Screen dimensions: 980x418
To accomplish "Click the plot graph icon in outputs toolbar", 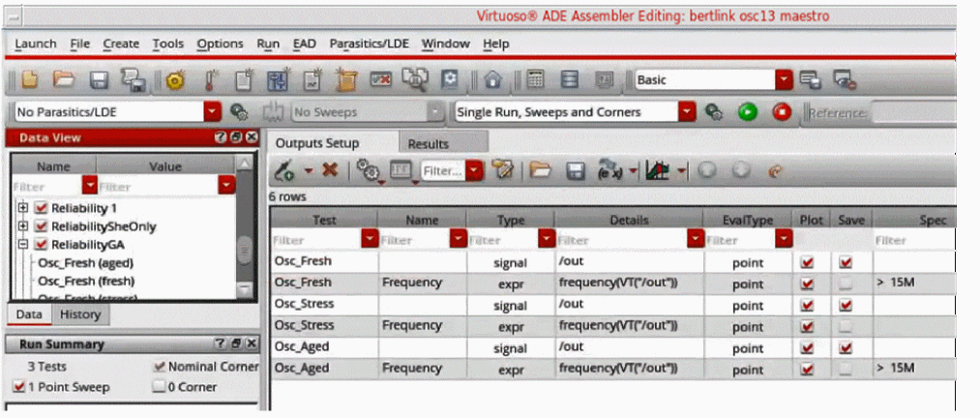I will point(658,170).
